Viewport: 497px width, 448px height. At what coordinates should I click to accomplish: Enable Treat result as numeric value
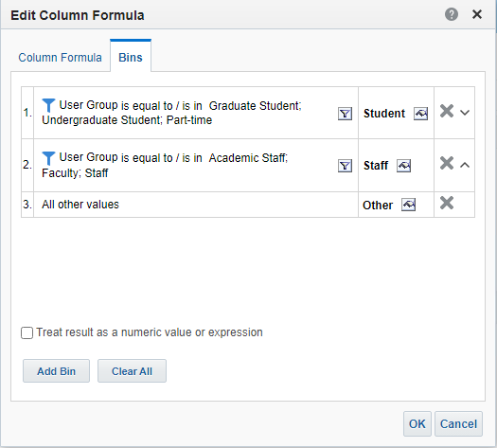click(x=27, y=332)
